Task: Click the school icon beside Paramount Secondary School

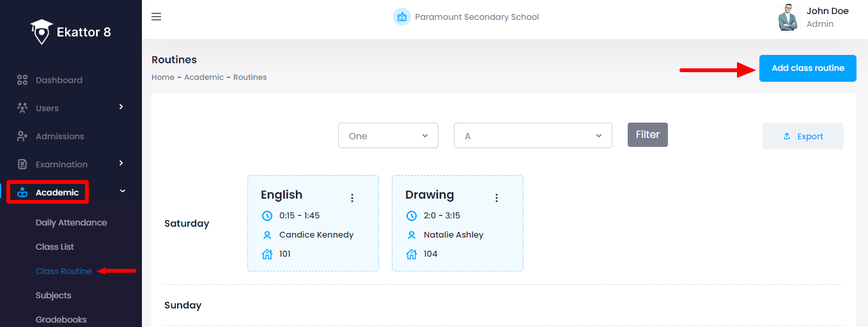Action: [401, 17]
